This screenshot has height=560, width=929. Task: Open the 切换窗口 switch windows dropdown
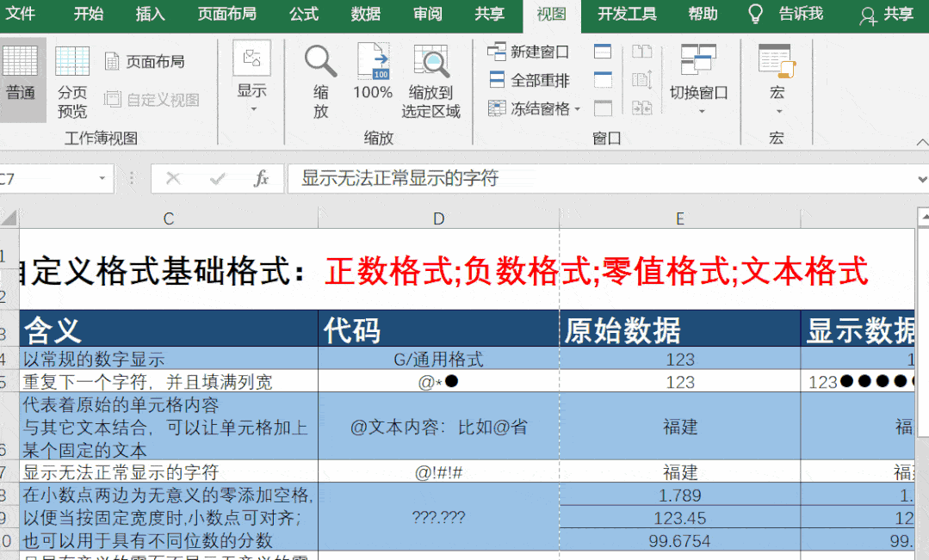coord(698,82)
